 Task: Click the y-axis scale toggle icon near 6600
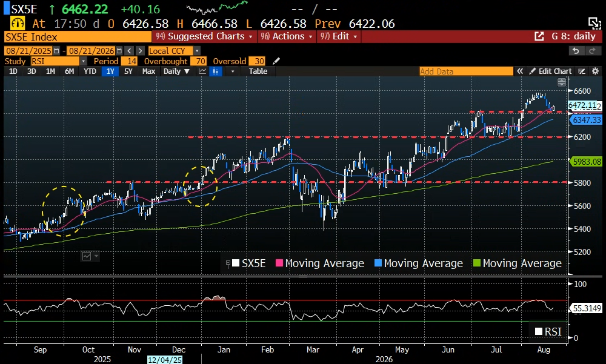tap(562, 82)
